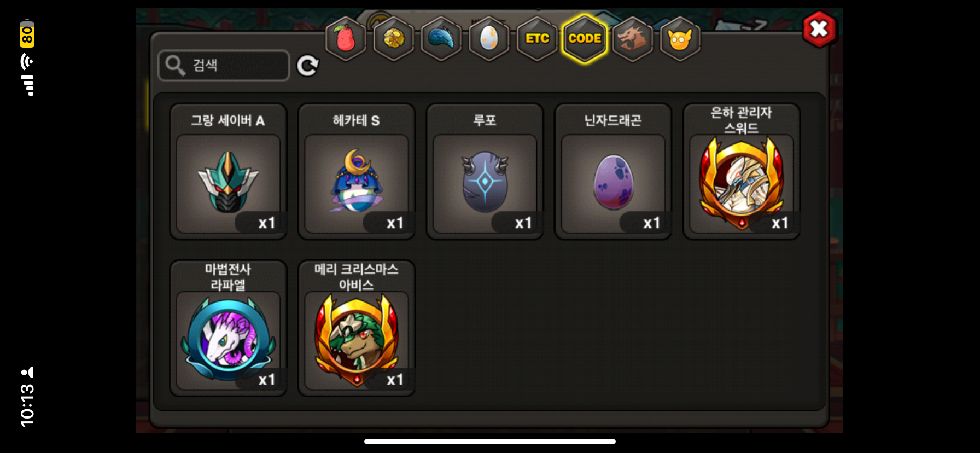The width and height of the screenshot is (980, 453).
Task: Open the red fruit food tab
Action: coord(346,39)
